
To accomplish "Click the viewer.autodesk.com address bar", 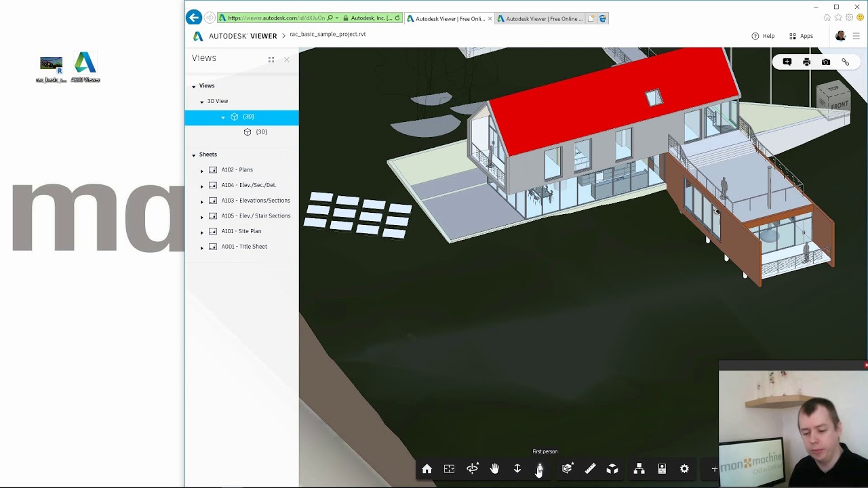I will pos(276,18).
